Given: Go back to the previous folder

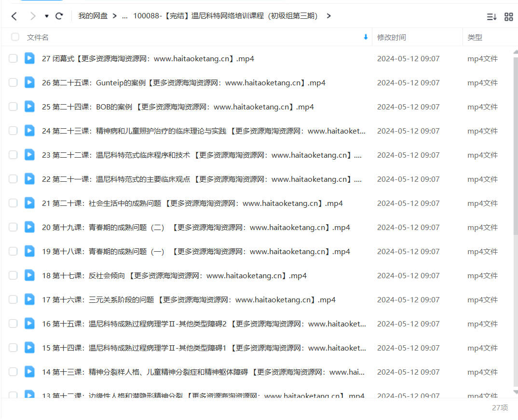Looking at the screenshot, I should click(14, 16).
